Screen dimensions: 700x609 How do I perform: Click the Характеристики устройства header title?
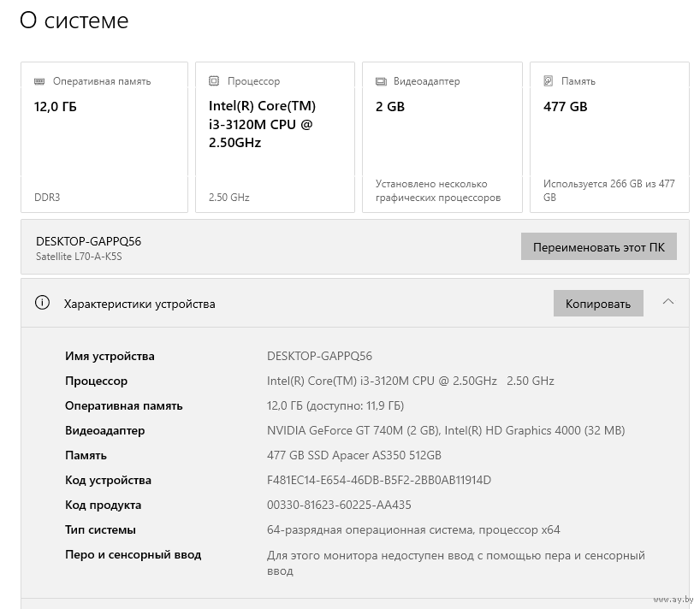(x=139, y=304)
